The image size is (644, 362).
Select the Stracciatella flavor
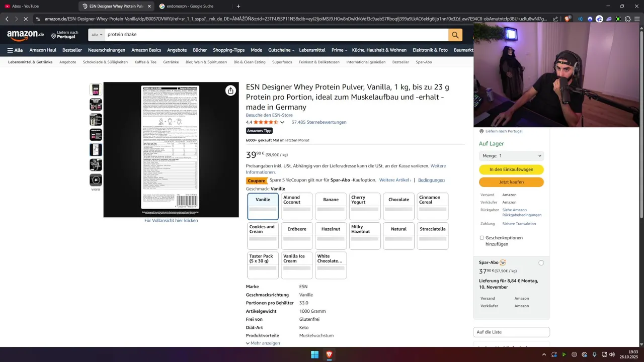[433, 236]
